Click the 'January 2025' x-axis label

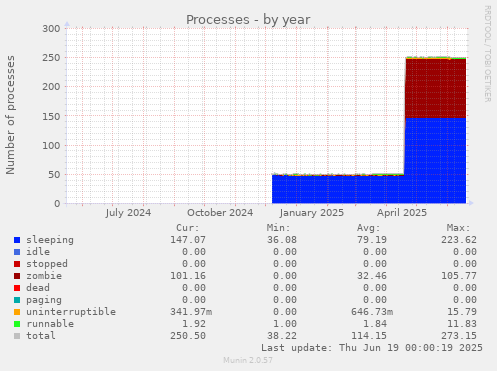312,213
